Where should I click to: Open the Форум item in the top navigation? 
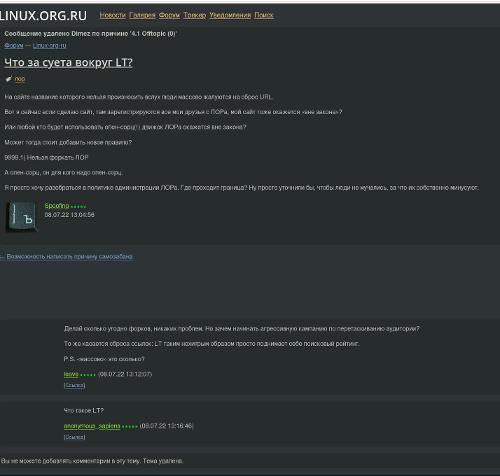click(169, 15)
